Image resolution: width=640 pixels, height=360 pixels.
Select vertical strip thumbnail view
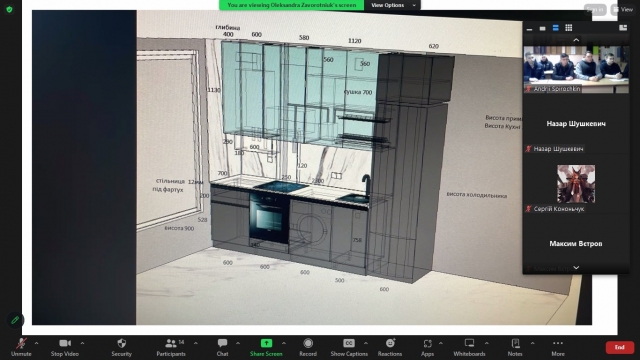tap(556, 28)
